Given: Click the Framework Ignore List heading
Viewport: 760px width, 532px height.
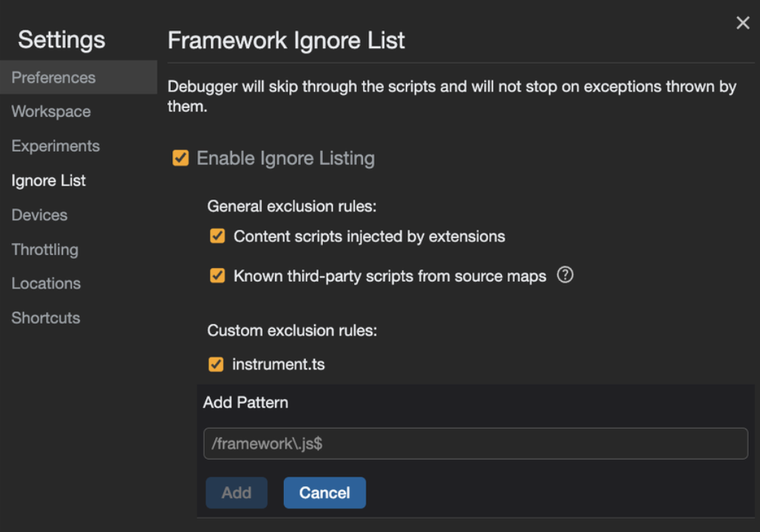Looking at the screenshot, I should tap(286, 40).
